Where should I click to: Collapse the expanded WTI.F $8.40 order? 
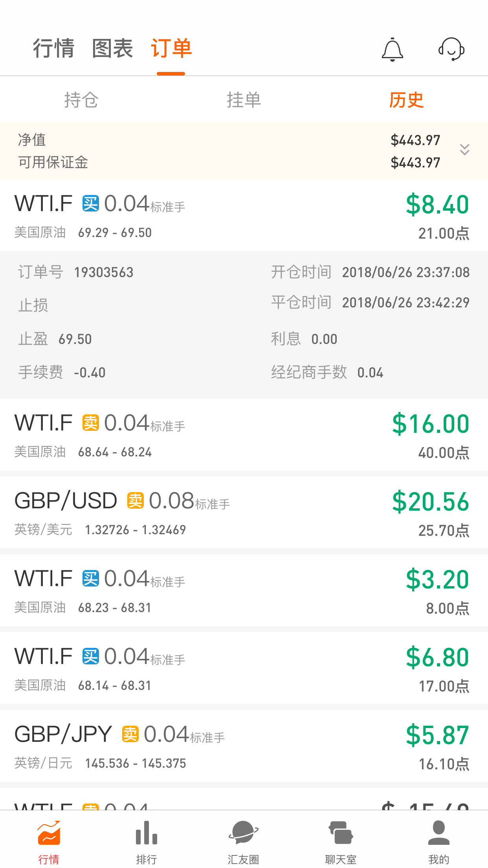click(244, 215)
